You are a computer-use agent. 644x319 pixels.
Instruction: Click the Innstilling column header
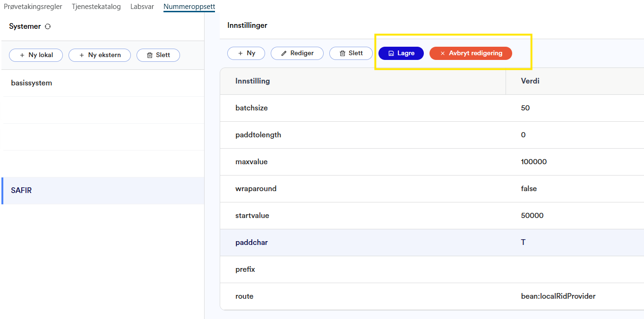pyautogui.click(x=253, y=81)
